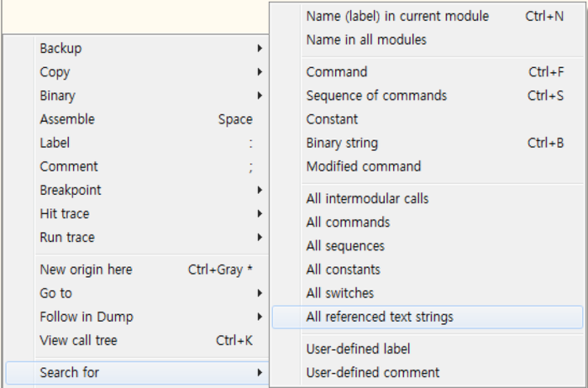Viewport: 588px width, 388px height.
Task: Search for Sequence of commands
Action: pyautogui.click(x=428, y=96)
